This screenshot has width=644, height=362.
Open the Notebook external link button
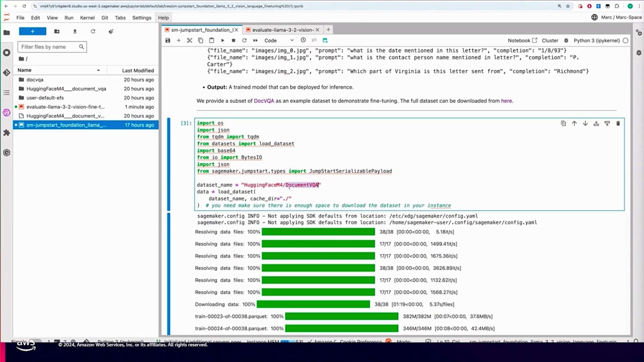click(x=523, y=40)
